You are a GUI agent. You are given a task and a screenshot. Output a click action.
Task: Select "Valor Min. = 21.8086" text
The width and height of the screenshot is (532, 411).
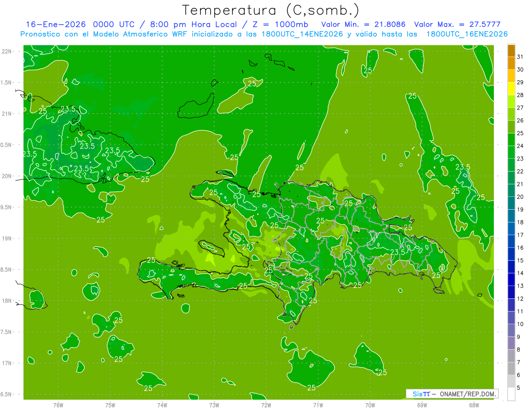[x=363, y=24]
